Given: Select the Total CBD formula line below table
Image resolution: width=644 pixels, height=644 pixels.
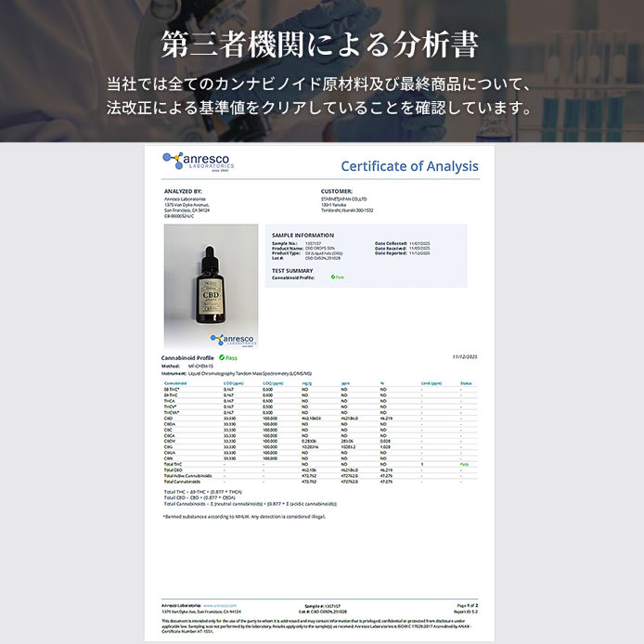Looking at the screenshot, I should coord(200,497).
